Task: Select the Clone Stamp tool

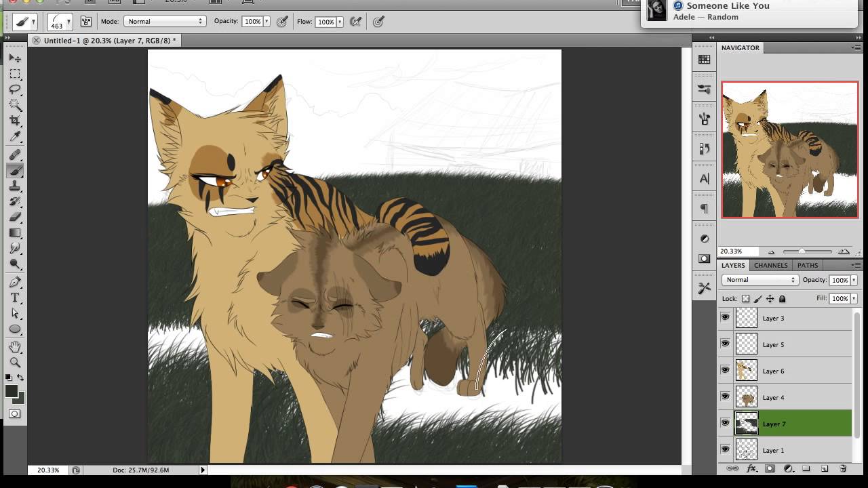Action: coord(15,186)
